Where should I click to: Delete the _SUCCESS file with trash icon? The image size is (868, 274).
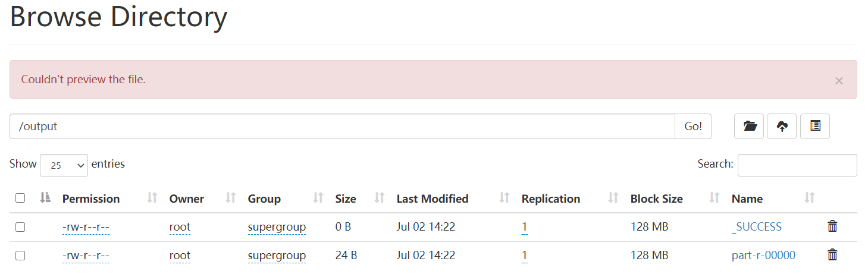click(x=832, y=226)
